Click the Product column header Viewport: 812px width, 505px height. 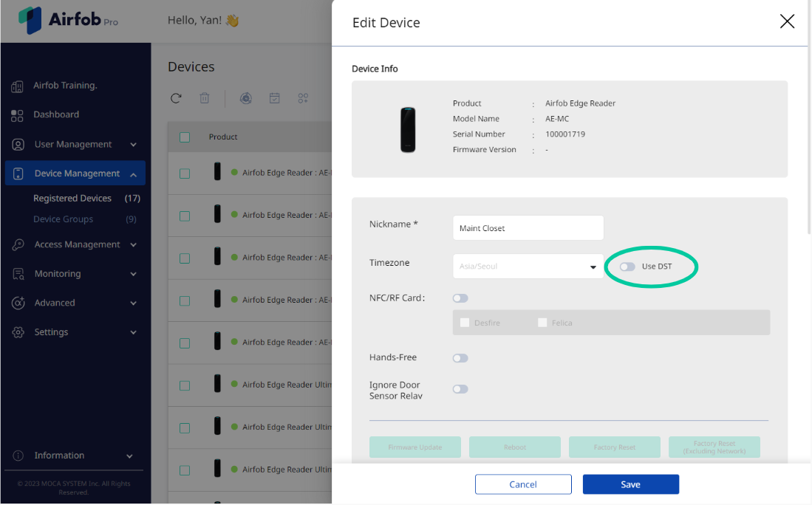pyautogui.click(x=223, y=137)
